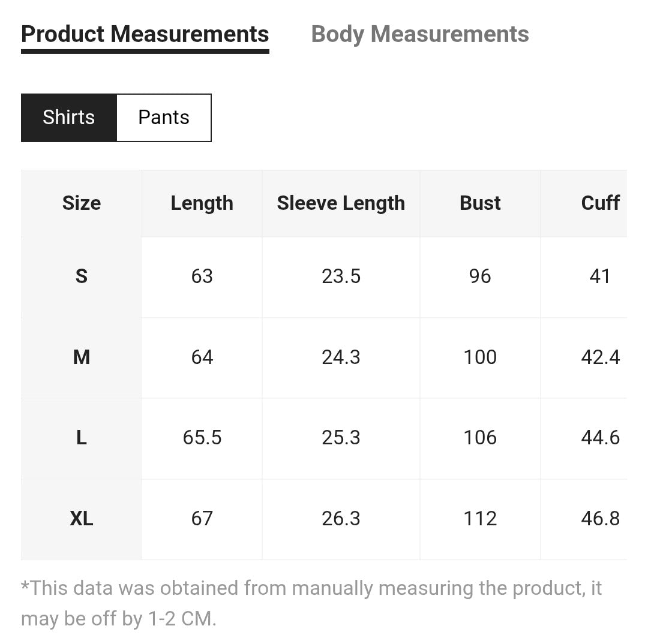Select the L size row label
This screenshot has width=648, height=644.
pyautogui.click(x=82, y=438)
